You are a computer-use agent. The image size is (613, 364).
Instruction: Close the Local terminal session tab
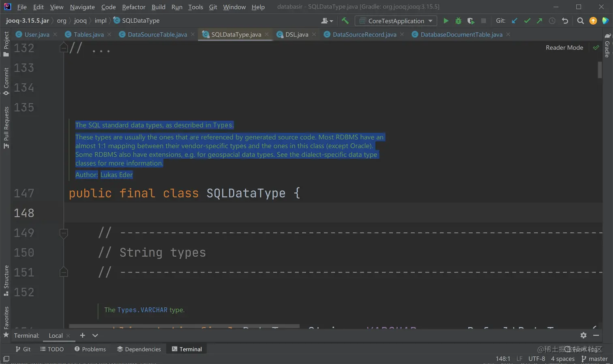[68, 336]
